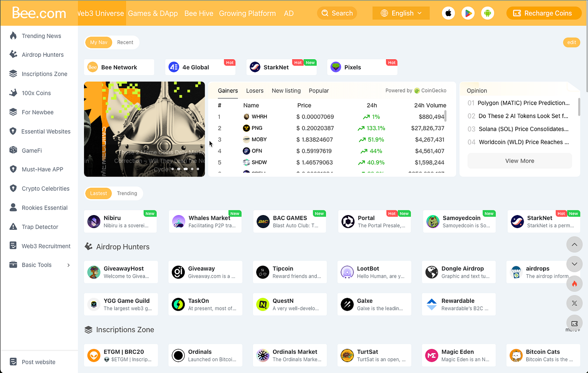Click the Google Play store icon
Screen dimensions: 588x373
pyautogui.click(x=468, y=13)
